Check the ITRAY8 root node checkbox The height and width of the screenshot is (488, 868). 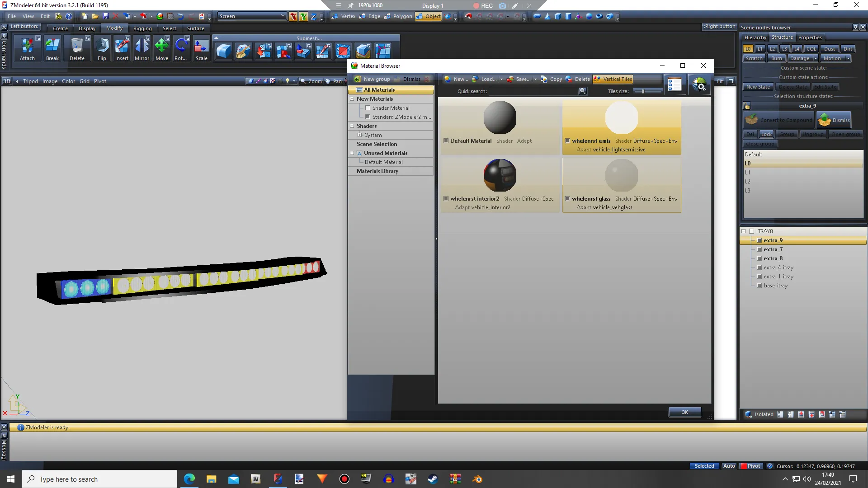pyautogui.click(x=751, y=231)
